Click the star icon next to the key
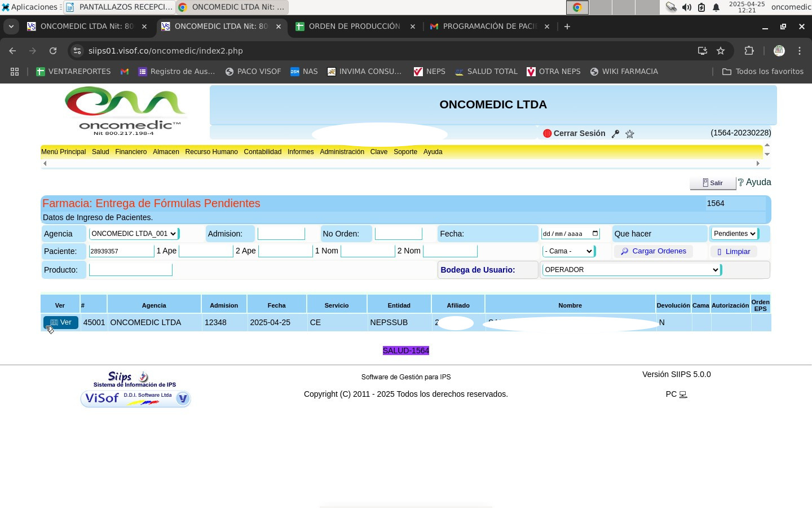 click(x=630, y=134)
